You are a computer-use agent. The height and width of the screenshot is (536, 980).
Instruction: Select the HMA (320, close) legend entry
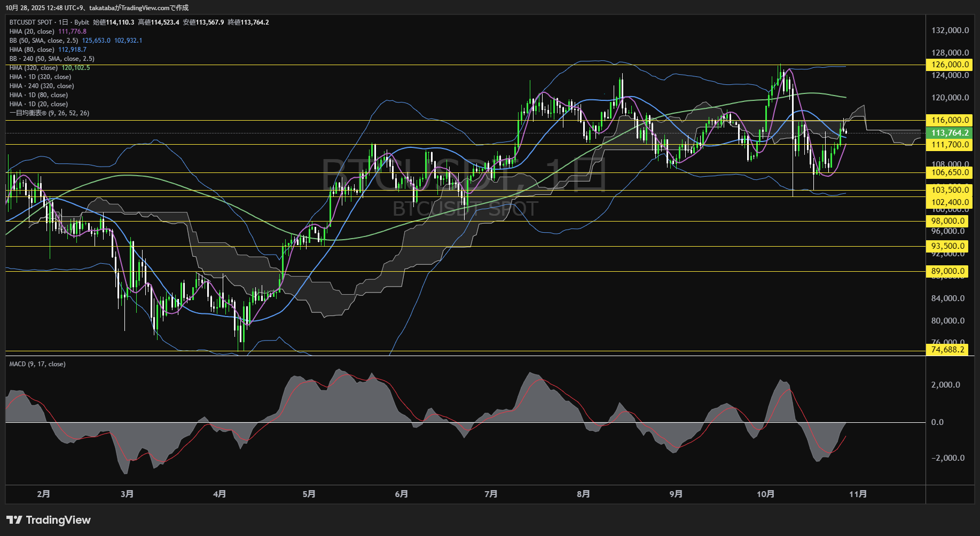[34, 68]
